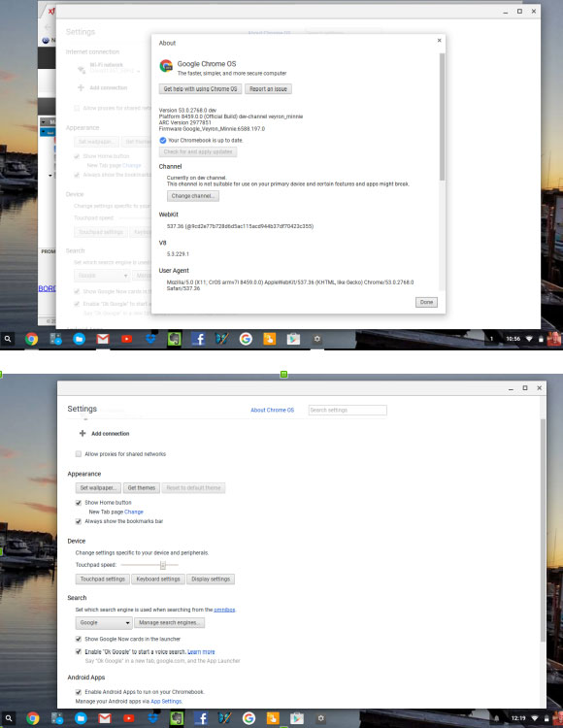The image size is (563, 728).
Task: Click Done in the About dialog
Action: 426,302
